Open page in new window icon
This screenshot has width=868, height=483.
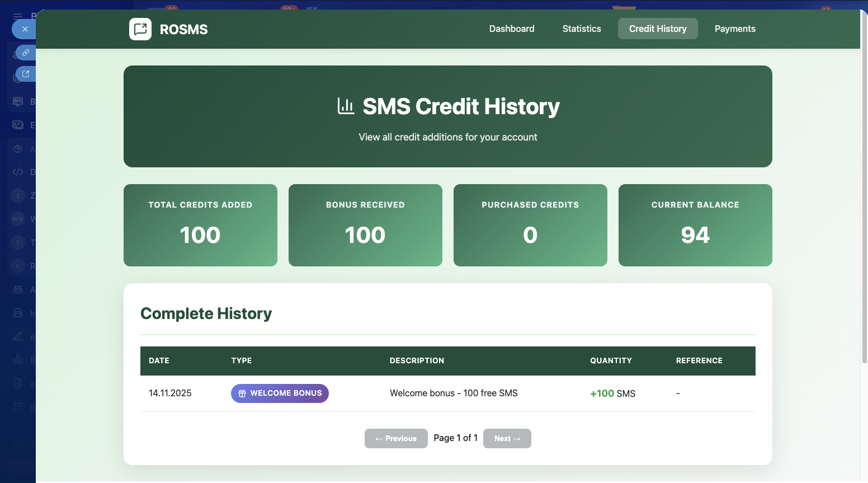coord(26,74)
